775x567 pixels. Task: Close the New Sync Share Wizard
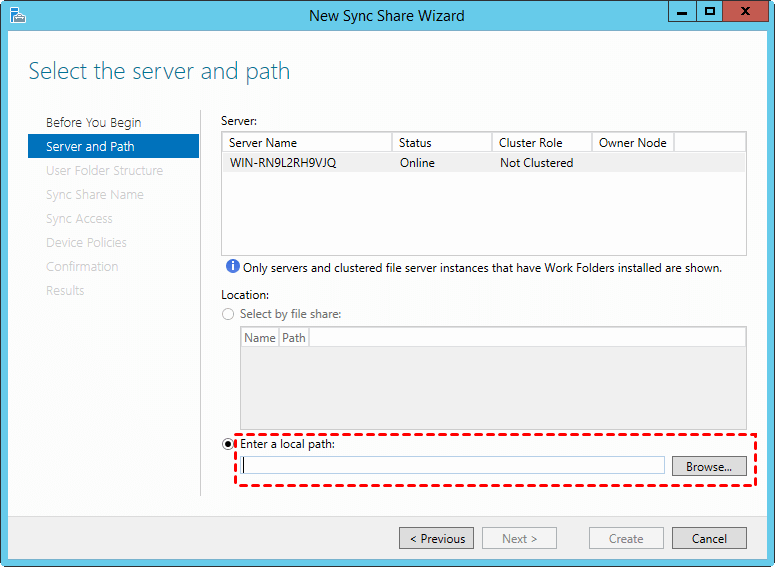745,12
